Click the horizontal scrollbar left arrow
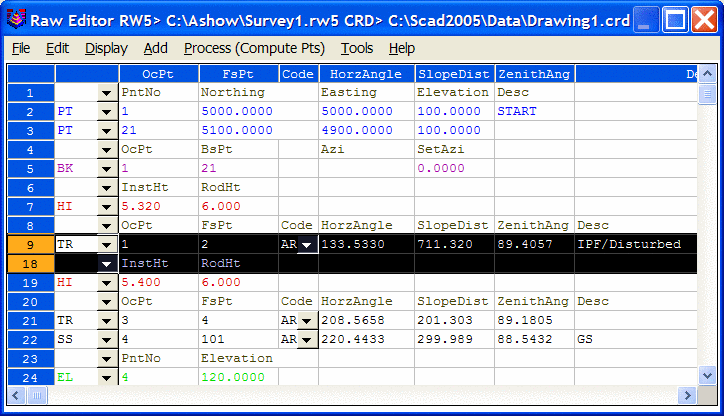Screen dimensions: 724x416 16,395
